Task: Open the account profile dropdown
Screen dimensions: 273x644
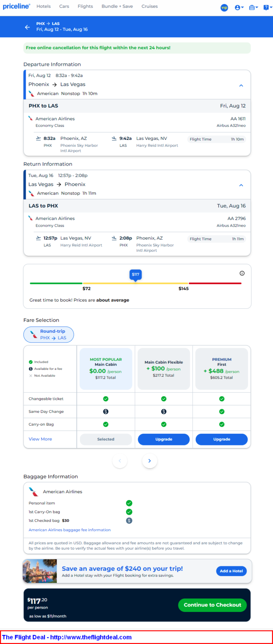Action: tap(239, 7)
